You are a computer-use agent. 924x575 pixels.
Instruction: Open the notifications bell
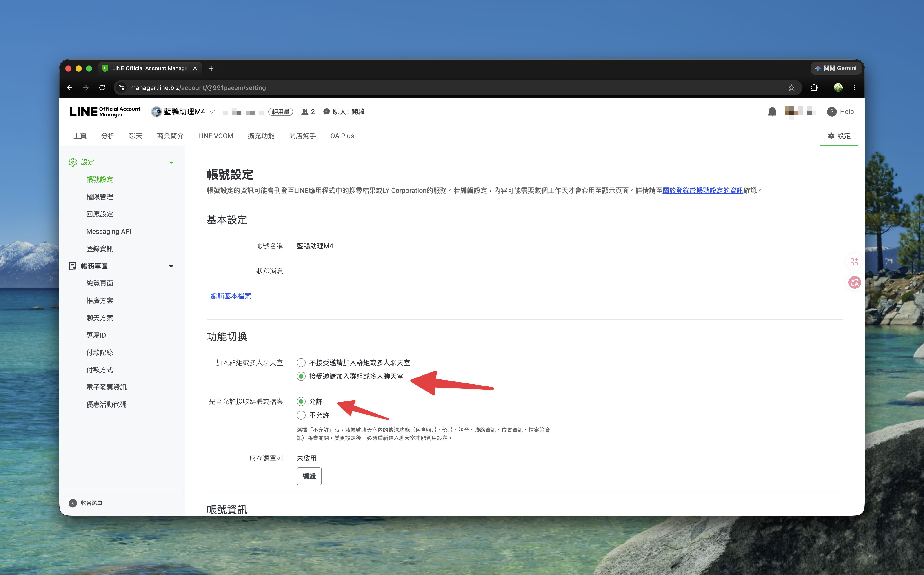[772, 112]
